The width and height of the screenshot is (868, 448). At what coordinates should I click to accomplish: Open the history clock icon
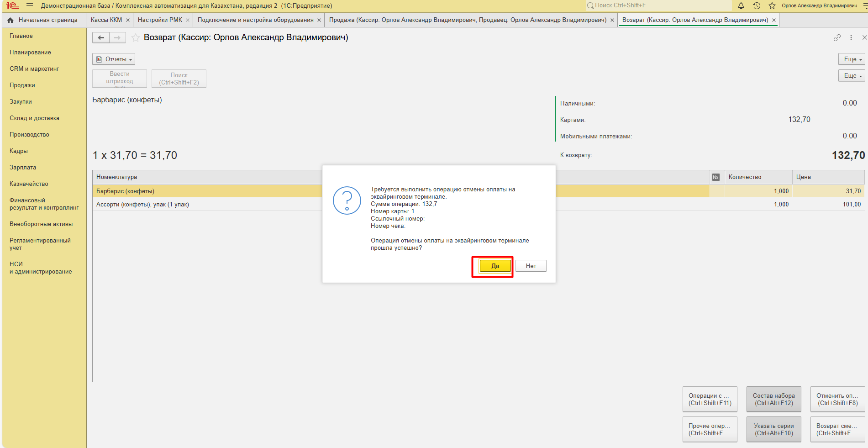(757, 6)
